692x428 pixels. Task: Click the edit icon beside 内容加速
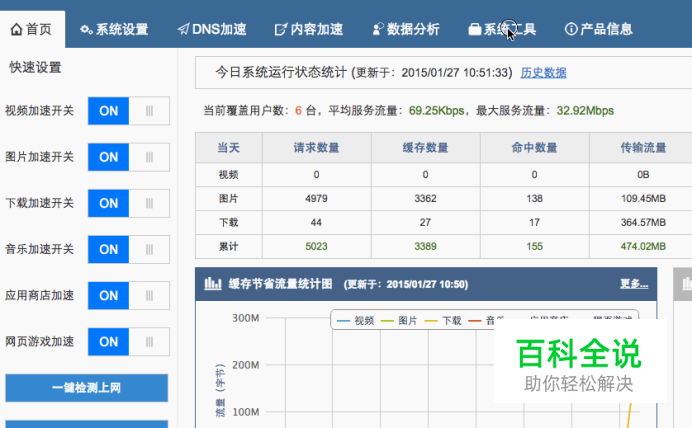point(281,30)
